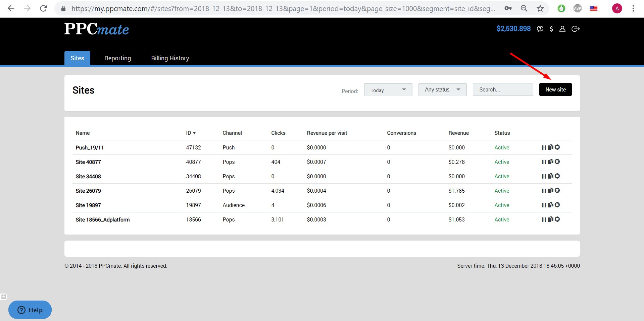This screenshot has width=644, height=321.
Task: Open the user profile icon
Action: (562, 29)
